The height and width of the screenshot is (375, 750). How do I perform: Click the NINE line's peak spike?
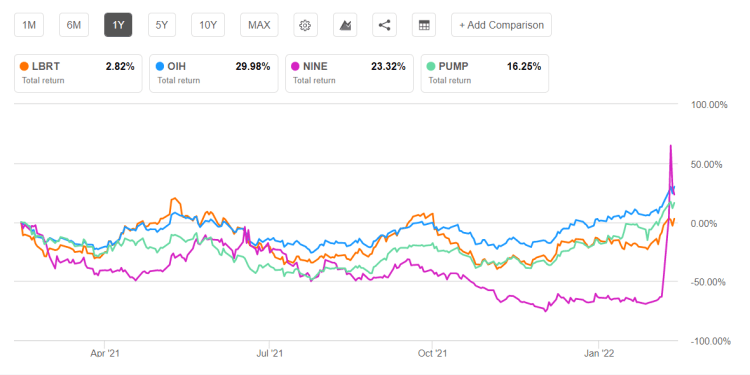pyautogui.click(x=671, y=145)
